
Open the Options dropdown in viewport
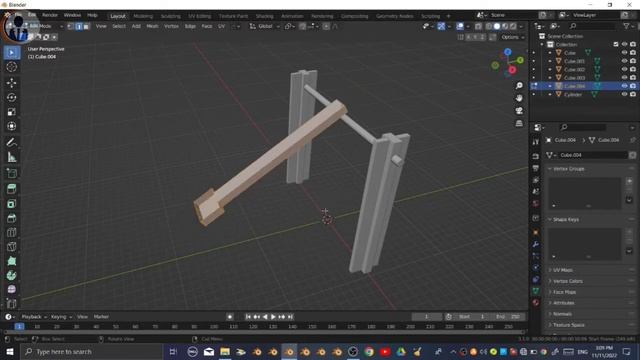(x=512, y=37)
